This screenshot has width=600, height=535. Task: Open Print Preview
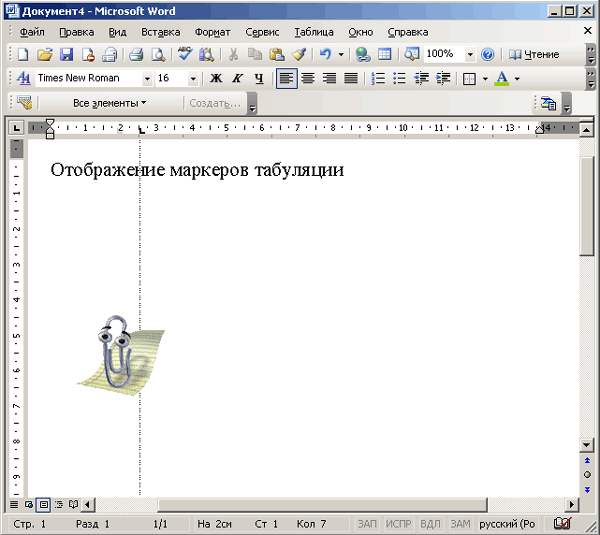pyautogui.click(x=158, y=54)
